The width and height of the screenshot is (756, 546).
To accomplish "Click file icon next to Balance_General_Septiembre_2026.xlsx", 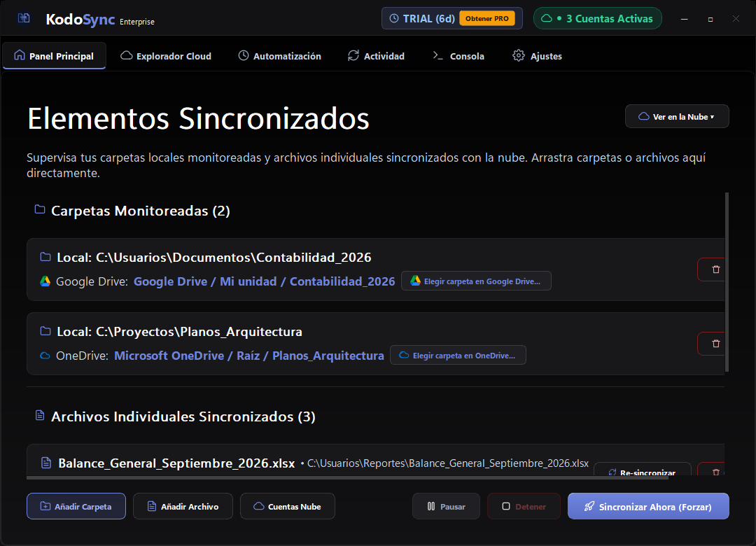I will point(46,463).
